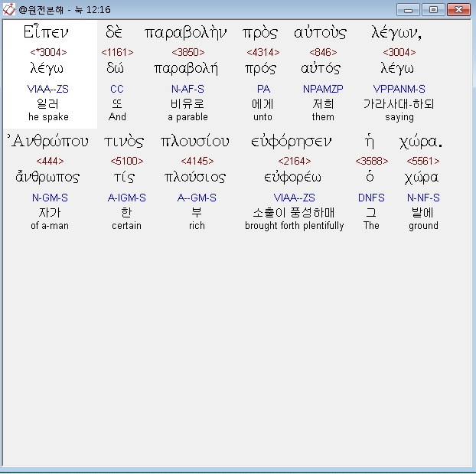Click parsing code PA
Image resolution: width=476 pixels, height=474 pixels.
pyautogui.click(x=263, y=89)
